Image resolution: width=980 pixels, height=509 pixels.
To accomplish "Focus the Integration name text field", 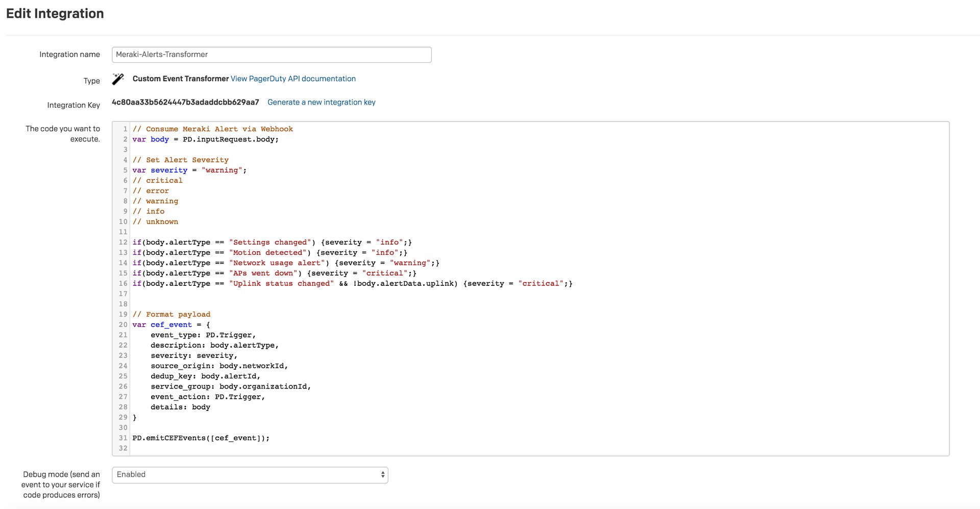I will [271, 55].
